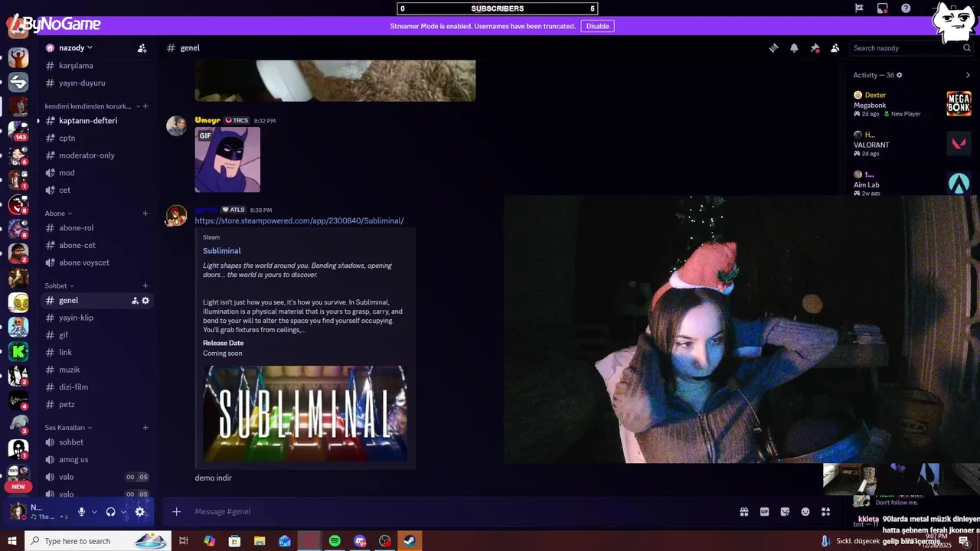The height and width of the screenshot is (551, 980).
Task: Toggle member list icon in header
Action: pyautogui.click(x=835, y=48)
